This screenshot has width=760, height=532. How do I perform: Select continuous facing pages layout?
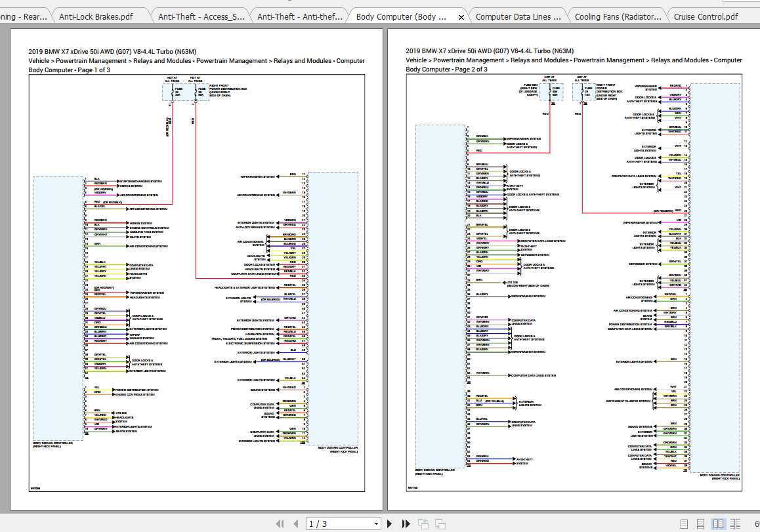(x=736, y=523)
